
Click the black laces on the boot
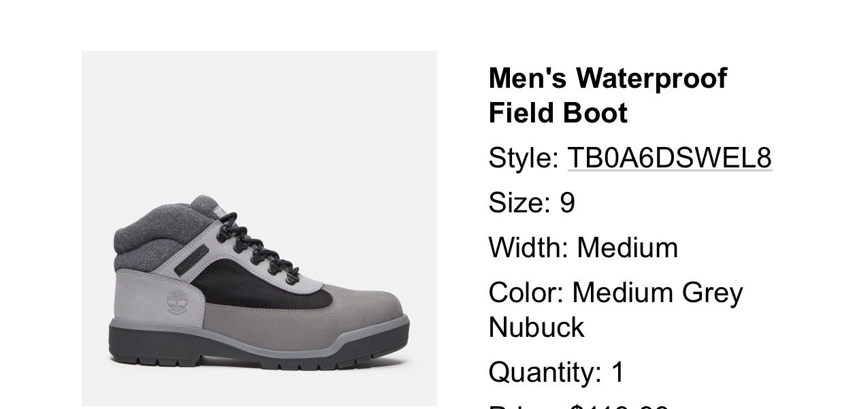[x=259, y=248]
